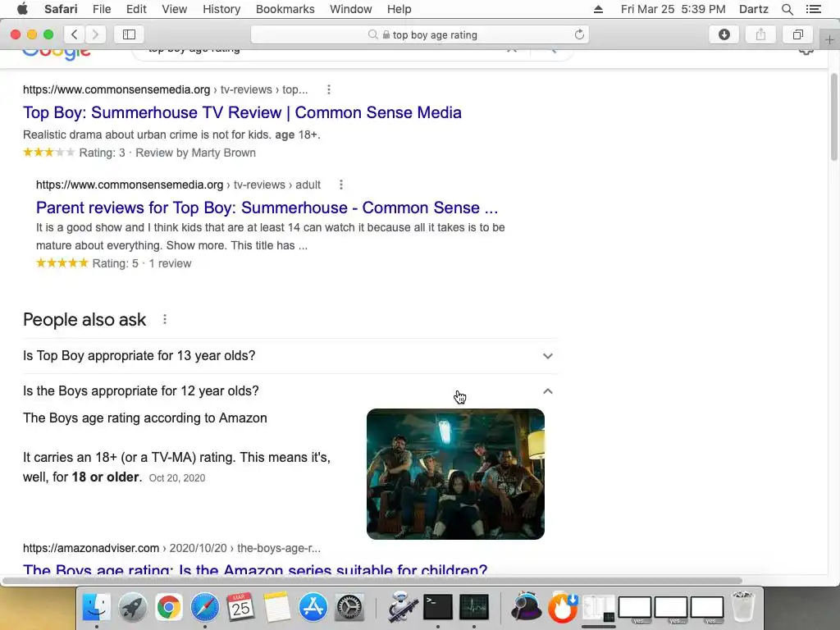Click the commonsensemedia.org tv-reviews top URL

click(x=165, y=90)
